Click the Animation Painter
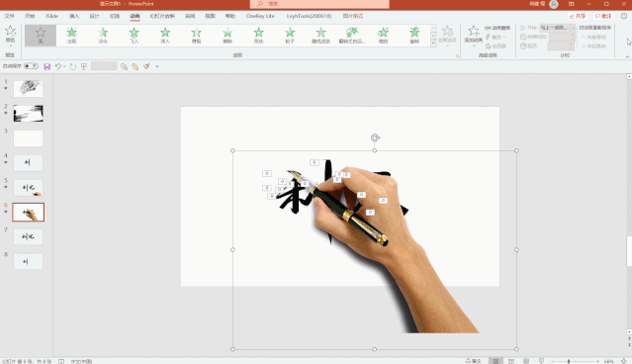Image resolution: width=632 pixels, height=364 pixels. pos(496,45)
